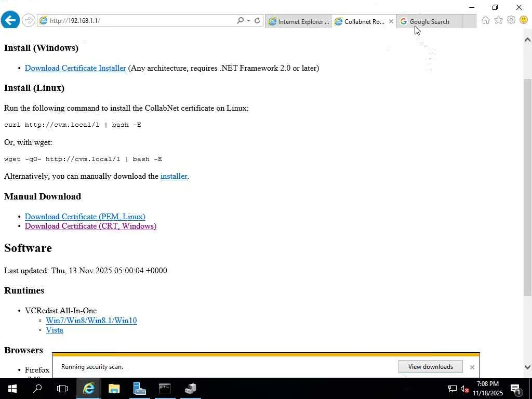Click the smiley feedback icon
This screenshot has width=532, height=399.
pyautogui.click(x=524, y=20)
